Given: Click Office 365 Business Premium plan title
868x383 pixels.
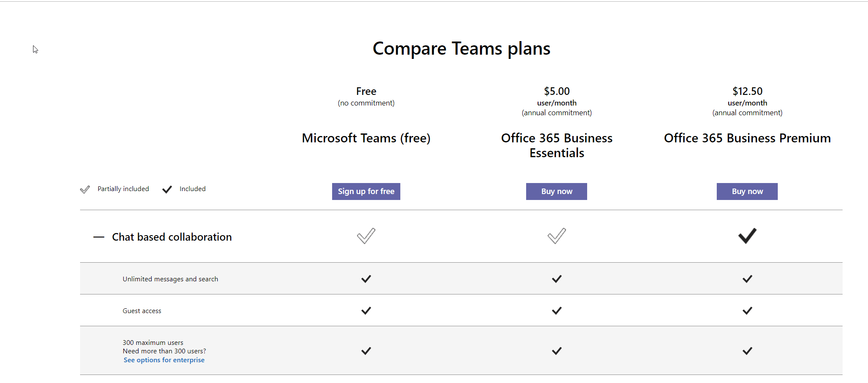Looking at the screenshot, I should coord(747,138).
